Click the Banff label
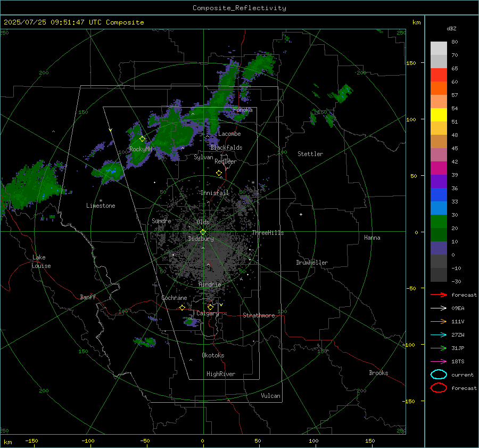479x448 pixels. (x=88, y=297)
